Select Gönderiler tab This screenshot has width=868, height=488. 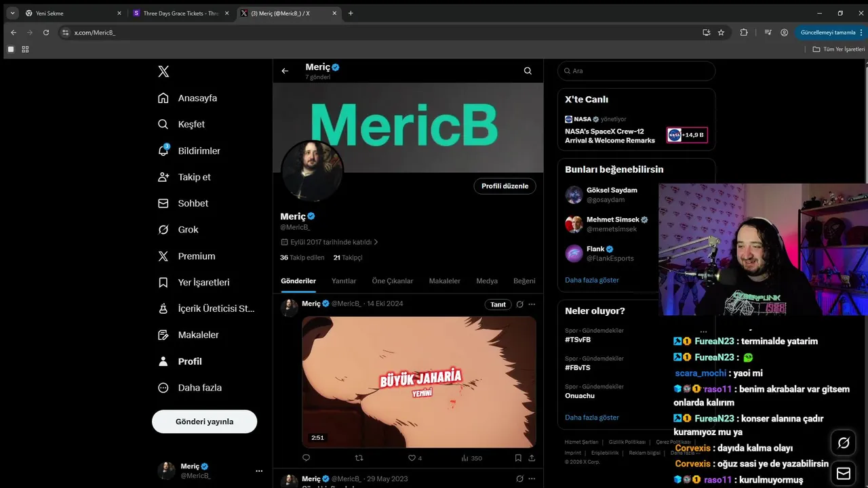(x=298, y=281)
